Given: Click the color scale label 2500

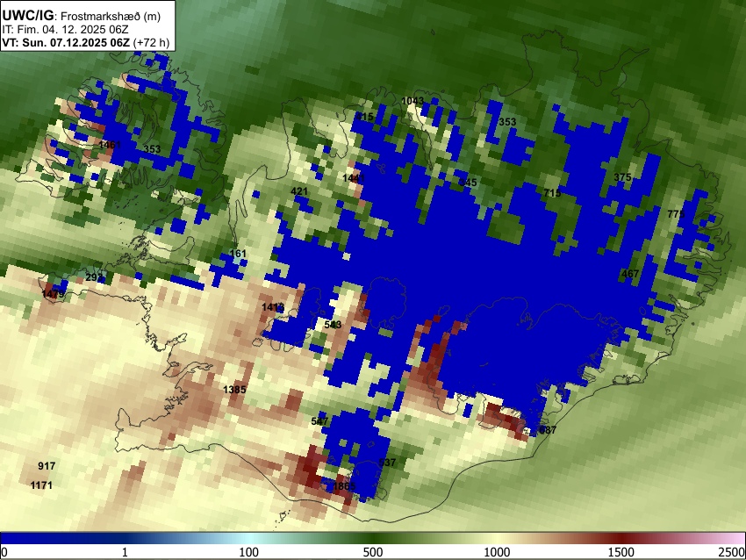Looking at the screenshot, I should coord(732,552).
